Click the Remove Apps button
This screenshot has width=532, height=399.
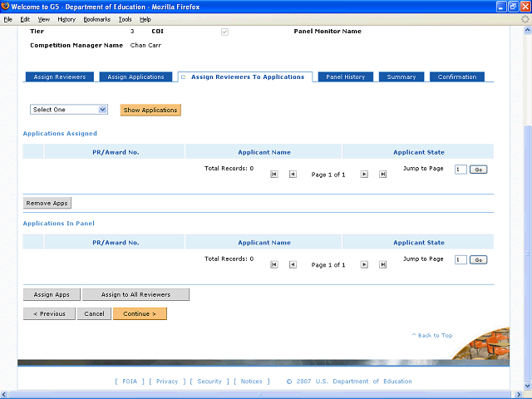[x=47, y=203]
